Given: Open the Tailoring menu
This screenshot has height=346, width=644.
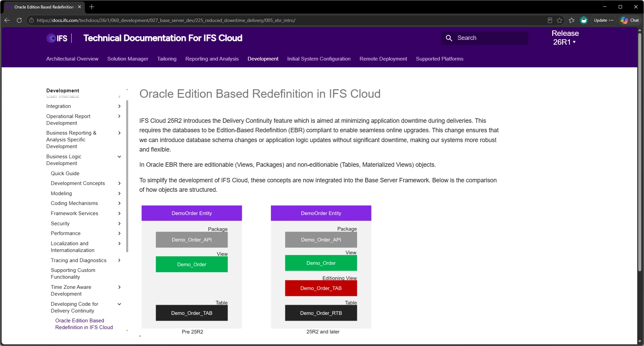Looking at the screenshot, I should click(x=167, y=59).
